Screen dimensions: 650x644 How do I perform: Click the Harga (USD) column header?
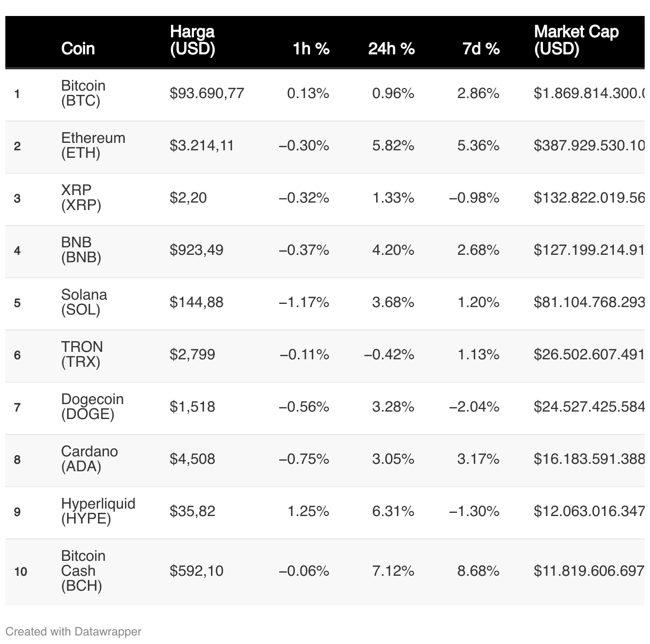192,40
